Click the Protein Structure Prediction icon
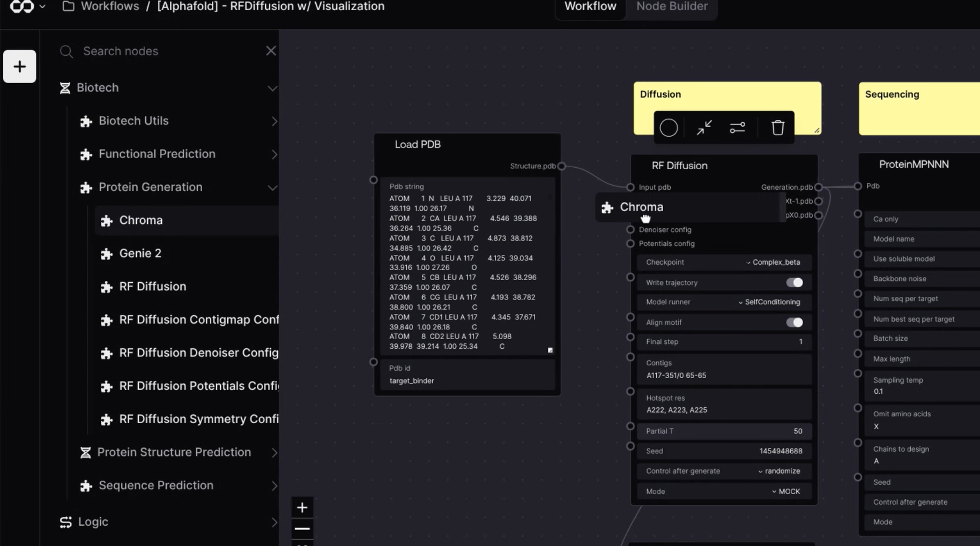Viewport: 980px width, 546px height. (x=85, y=452)
